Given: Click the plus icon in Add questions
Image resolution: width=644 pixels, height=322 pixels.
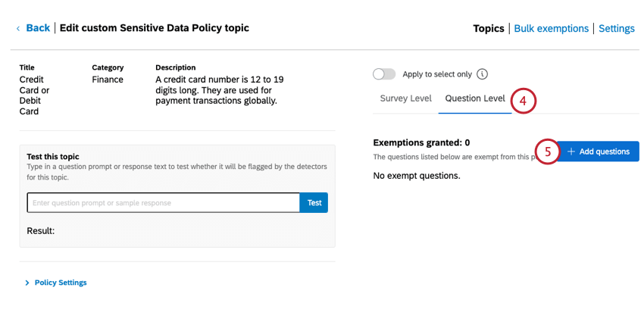Looking at the screenshot, I should 571,152.
